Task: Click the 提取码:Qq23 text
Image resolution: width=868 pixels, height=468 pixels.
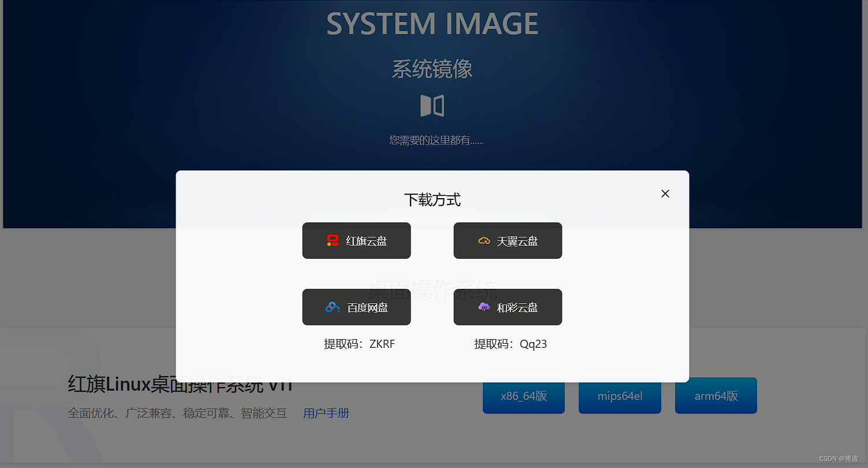Action: (x=511, y=344)
